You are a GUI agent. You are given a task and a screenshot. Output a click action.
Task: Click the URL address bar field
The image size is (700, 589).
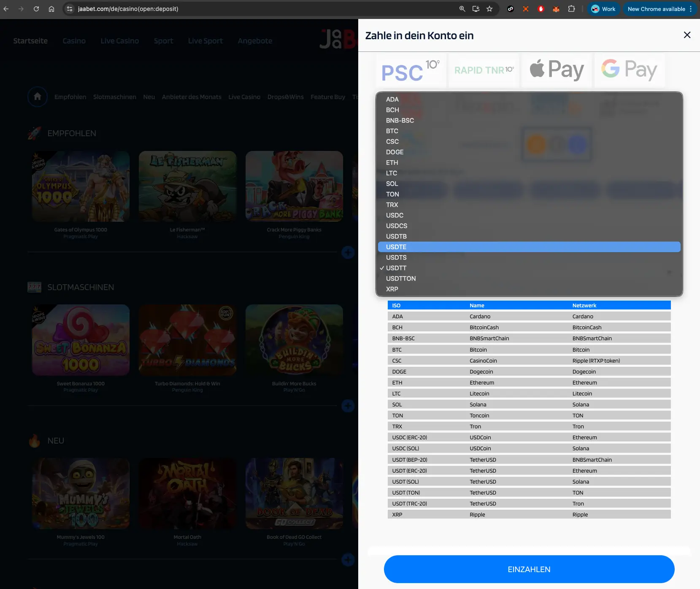pos(262,9)
